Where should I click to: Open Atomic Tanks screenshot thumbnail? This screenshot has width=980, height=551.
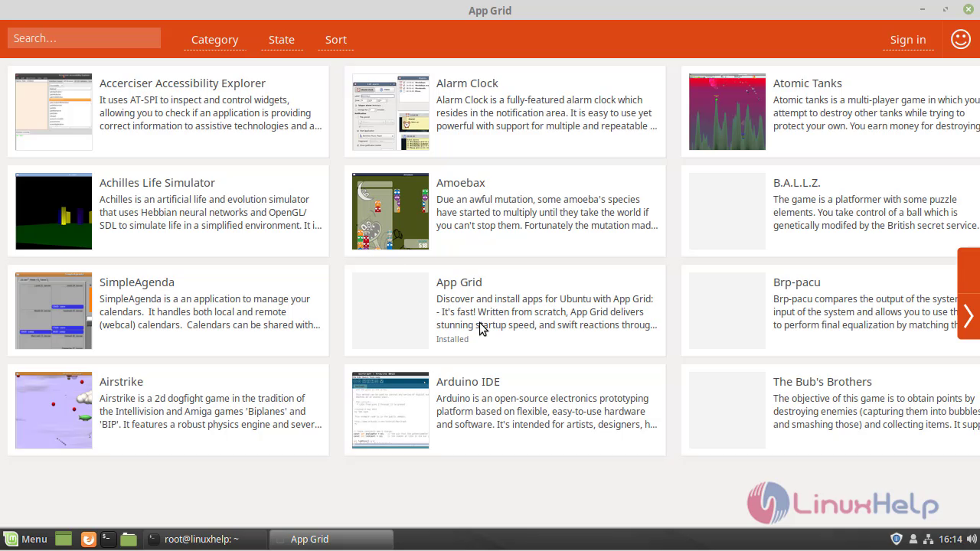click(x=727, y=112)
